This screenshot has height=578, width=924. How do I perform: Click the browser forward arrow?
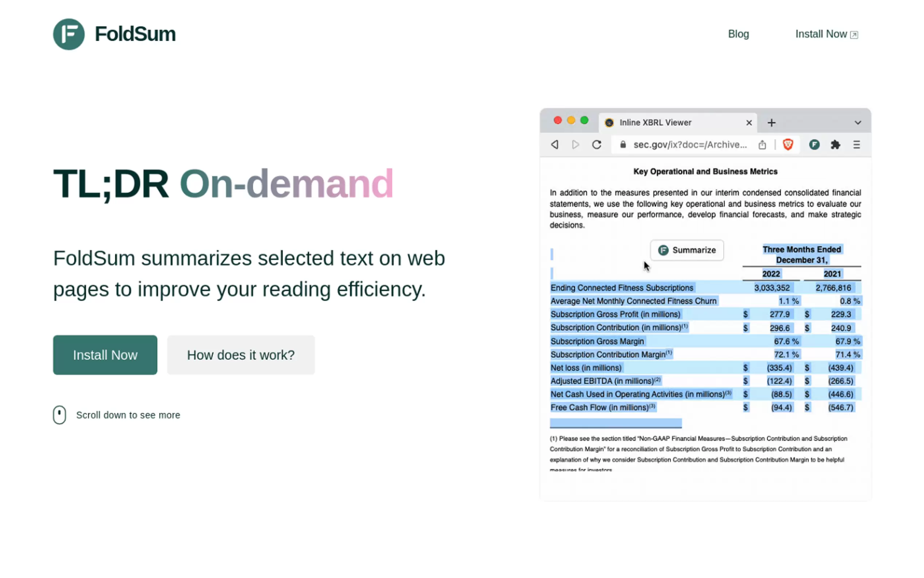tap(575, 144)
